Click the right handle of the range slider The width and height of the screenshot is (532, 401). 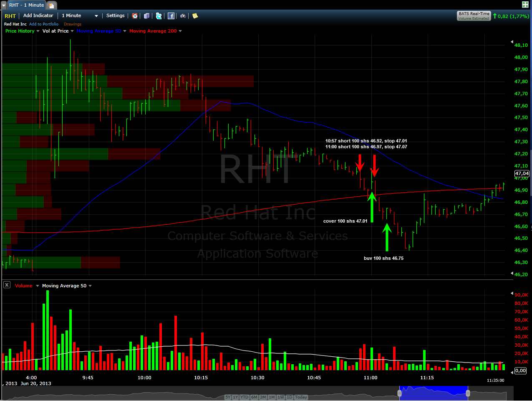(x=468, y=393)
